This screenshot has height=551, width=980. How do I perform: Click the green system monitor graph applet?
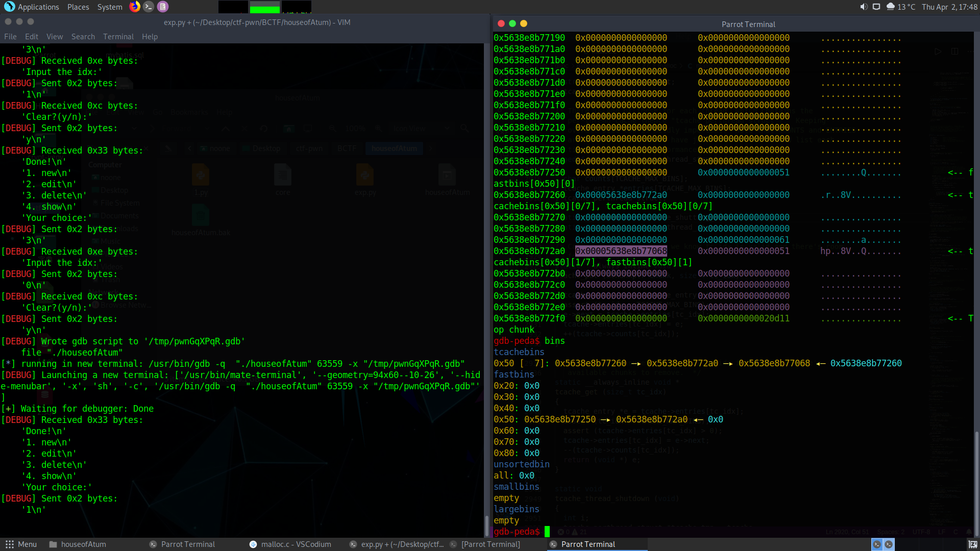264,7
